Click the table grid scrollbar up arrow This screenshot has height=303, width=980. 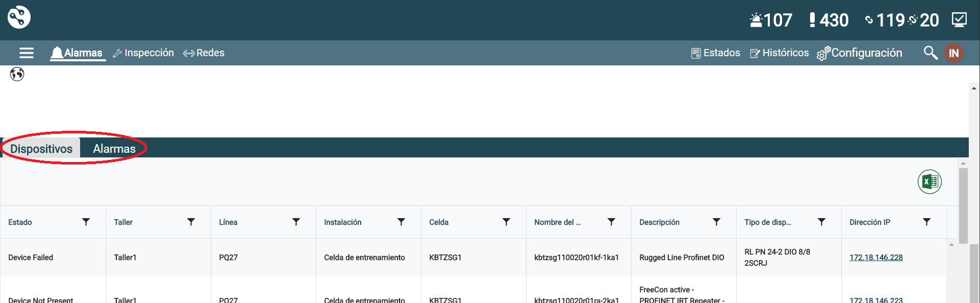pyautogui.click(x=951, y=245)
